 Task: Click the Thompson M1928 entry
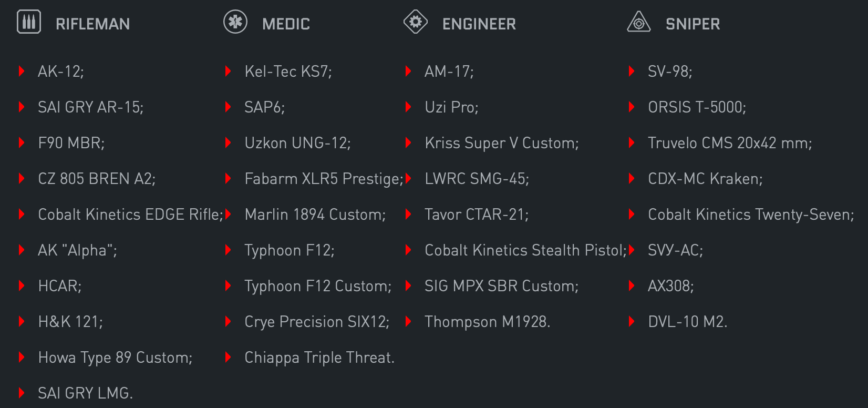tap(487, 322)
